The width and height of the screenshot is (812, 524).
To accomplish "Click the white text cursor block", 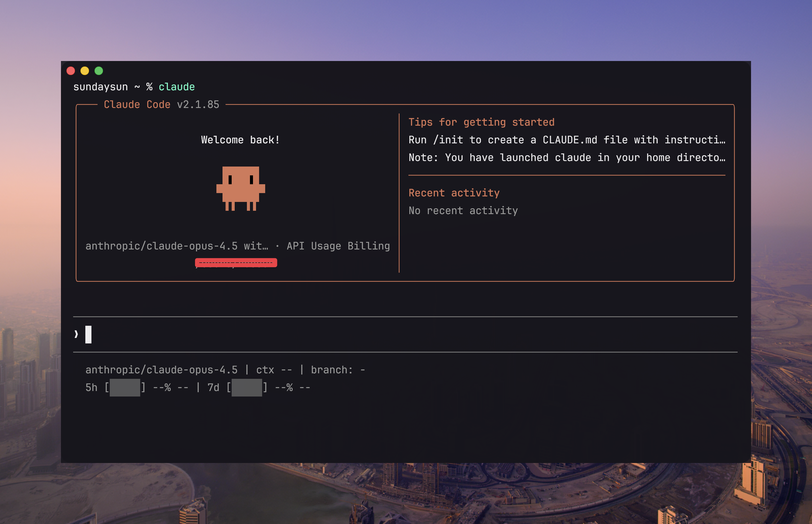I will (88, 334).
